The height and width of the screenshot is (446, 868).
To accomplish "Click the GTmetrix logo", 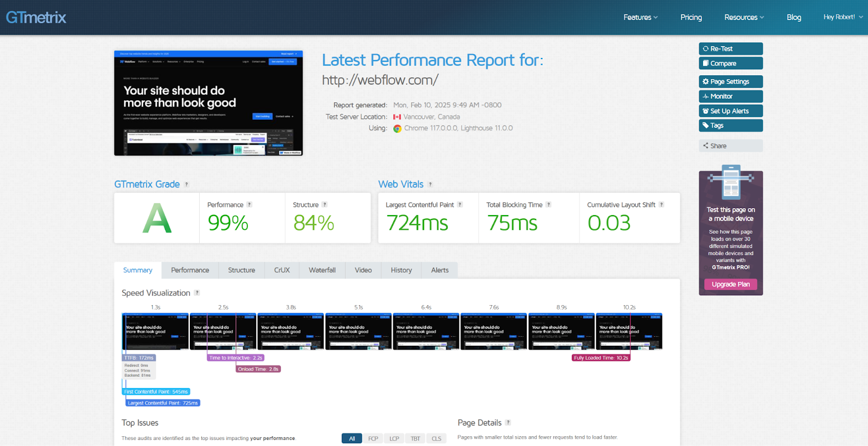I will pos(36,17).
